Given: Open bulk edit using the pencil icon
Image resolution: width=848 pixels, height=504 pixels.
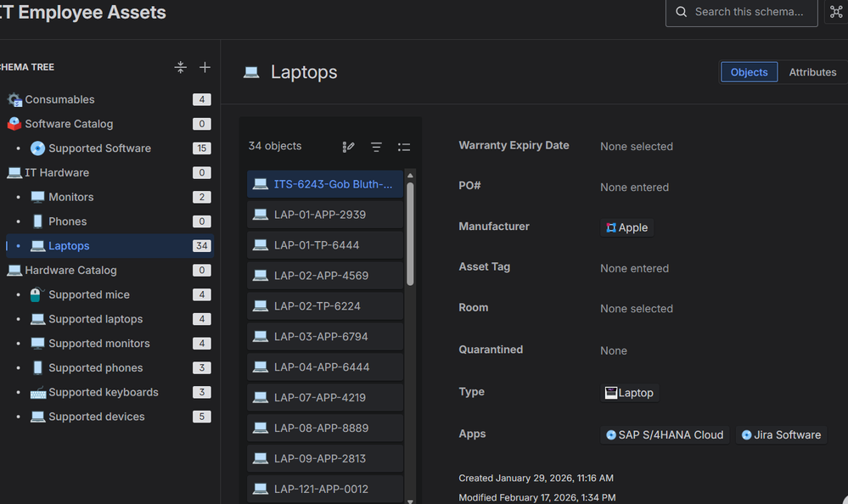Looking at the screenshot, I should tap(348, 146).
